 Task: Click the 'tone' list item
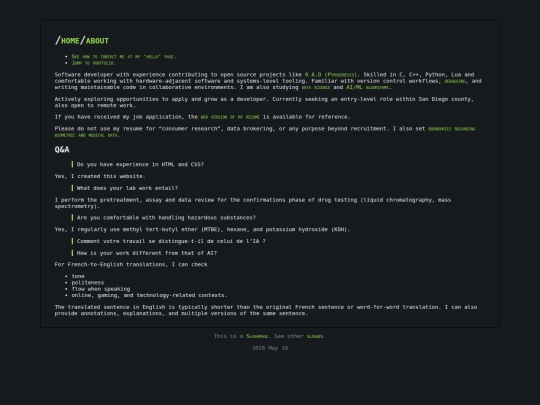tap(78, 276)
